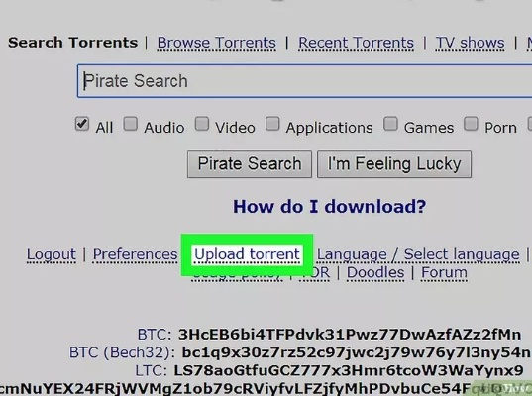Open the Preferences link
532x396 pixels.
pos(135,254)
